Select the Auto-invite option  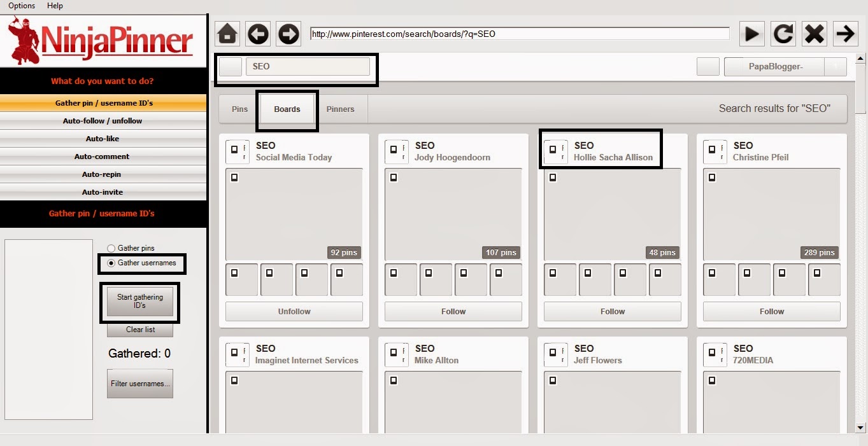point(103,192)
